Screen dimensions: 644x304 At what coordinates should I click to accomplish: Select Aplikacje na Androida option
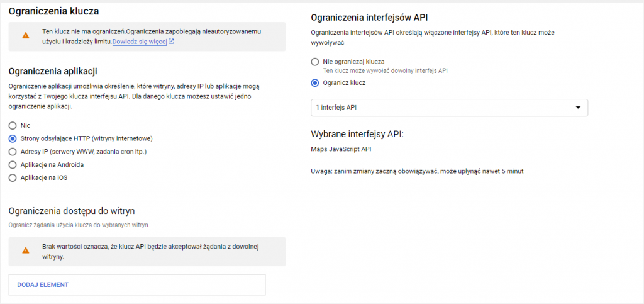(x=13, y=164)
